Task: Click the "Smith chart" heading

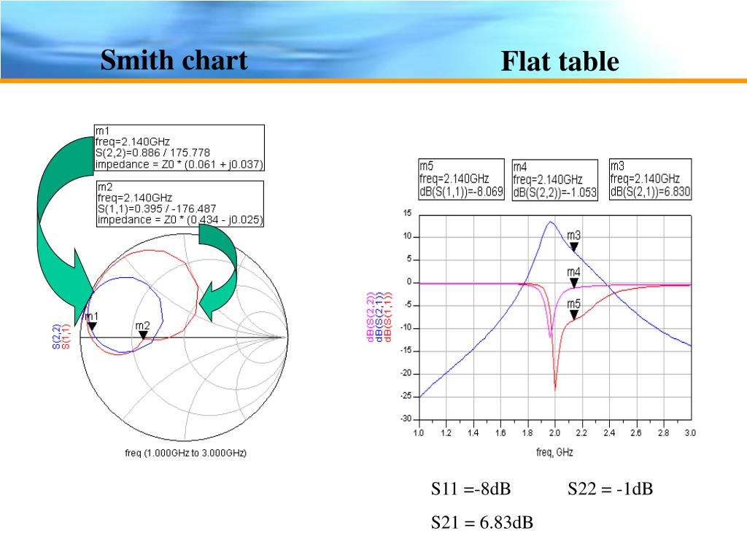Action: (x=174, y=61)
